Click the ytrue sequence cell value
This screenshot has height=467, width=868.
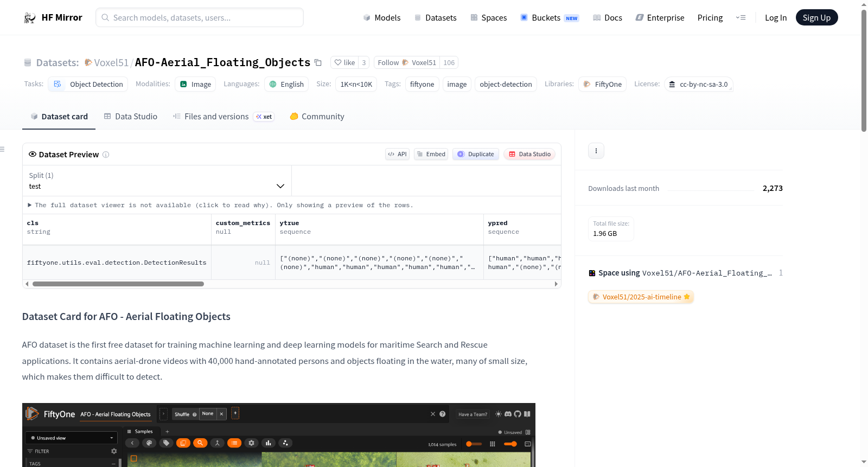(379, 263)
